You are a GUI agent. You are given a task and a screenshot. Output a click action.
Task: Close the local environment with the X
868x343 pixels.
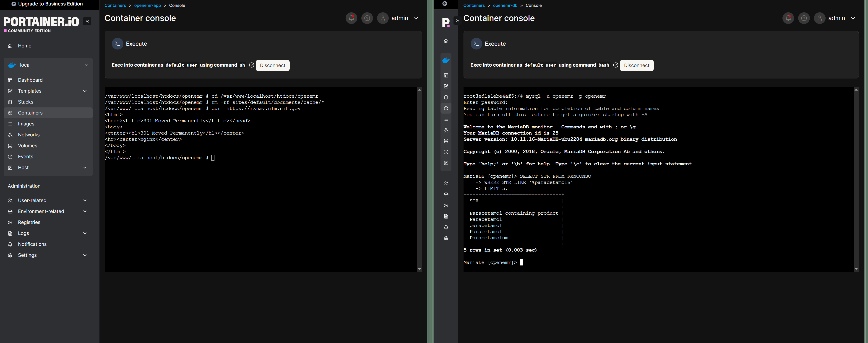[86, 65]
